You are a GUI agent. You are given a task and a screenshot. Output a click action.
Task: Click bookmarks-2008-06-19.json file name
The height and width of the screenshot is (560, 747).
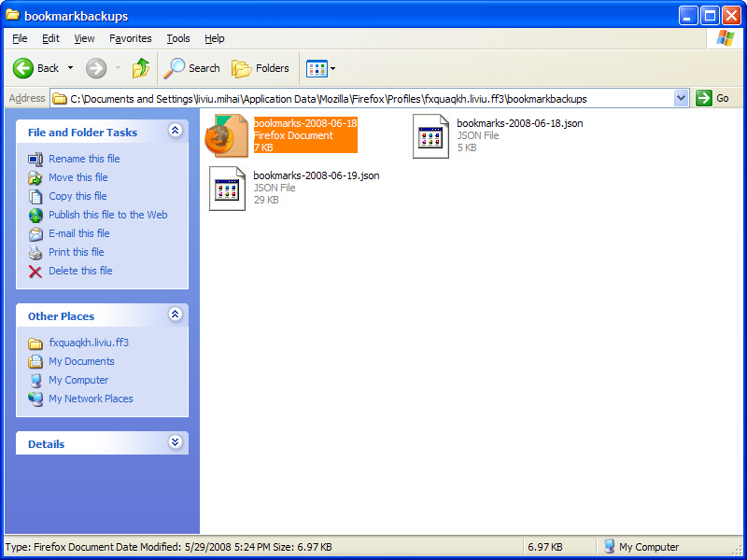pos(317,175)
